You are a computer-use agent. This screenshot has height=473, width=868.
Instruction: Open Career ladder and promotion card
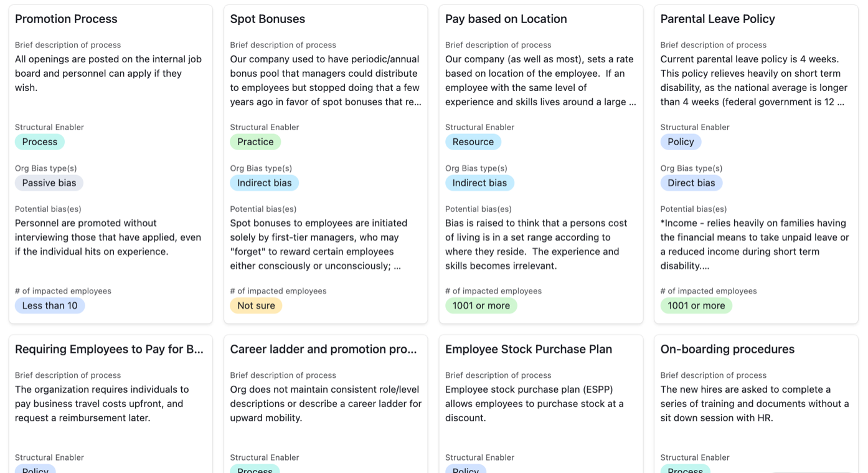coord(323,349)
